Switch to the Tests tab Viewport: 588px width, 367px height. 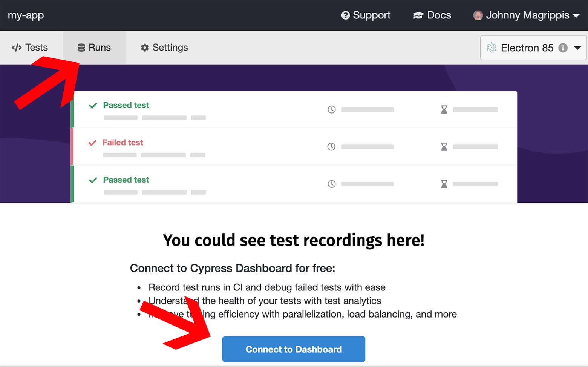(x=30, y=48)
